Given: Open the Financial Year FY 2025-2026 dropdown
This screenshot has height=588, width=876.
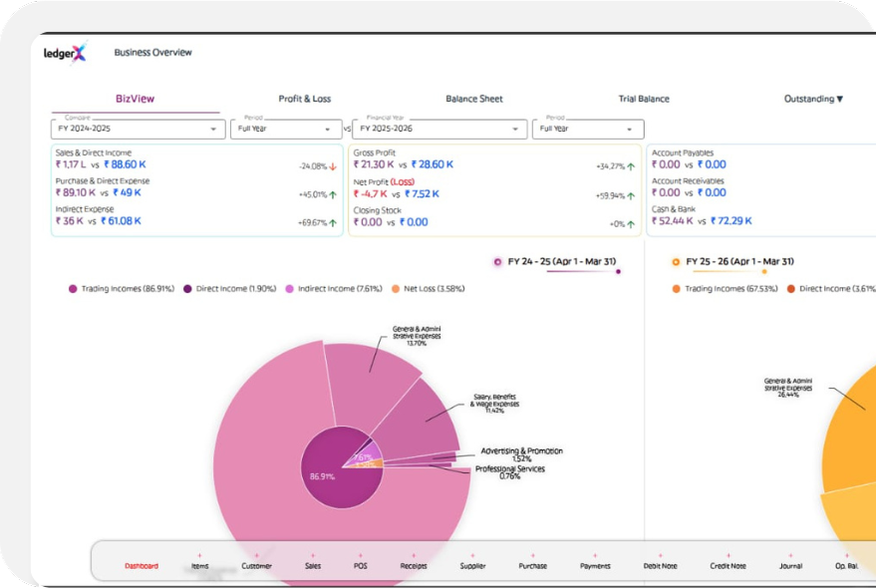Looking at the screenshot, I should 438,130.
